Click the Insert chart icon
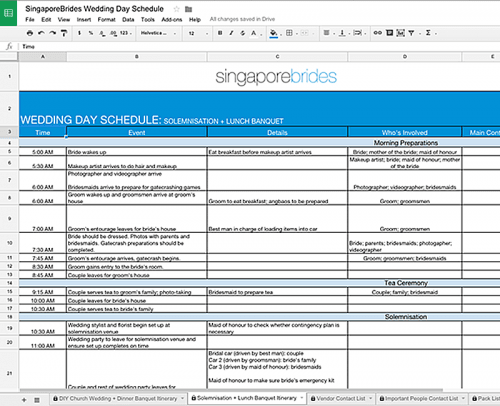Image resolution: width=500 pixels, height=406 pixels. click(400, 33)
